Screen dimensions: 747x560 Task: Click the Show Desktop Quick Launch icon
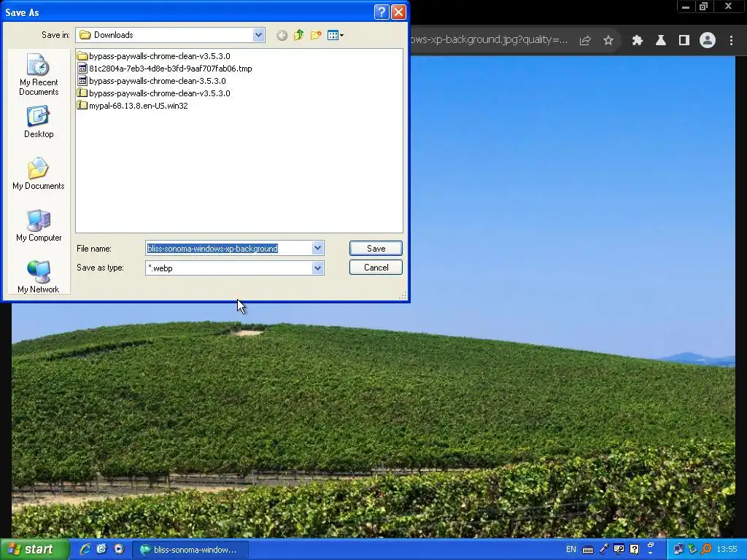click(x=101, y=549)
